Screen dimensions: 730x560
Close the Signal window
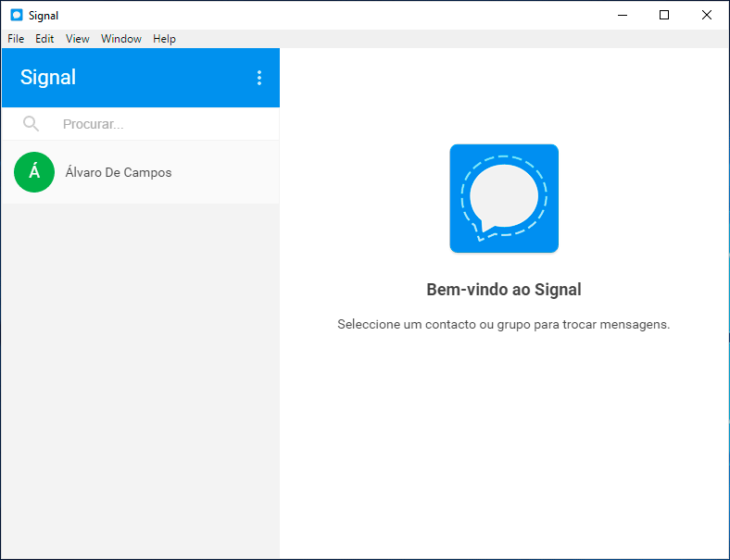707,15
